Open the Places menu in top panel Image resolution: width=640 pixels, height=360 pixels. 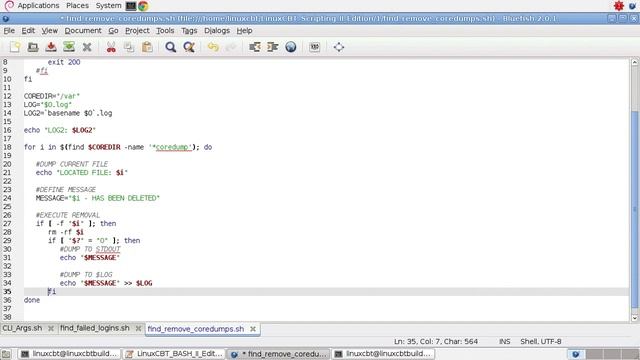tap(77, 6)
